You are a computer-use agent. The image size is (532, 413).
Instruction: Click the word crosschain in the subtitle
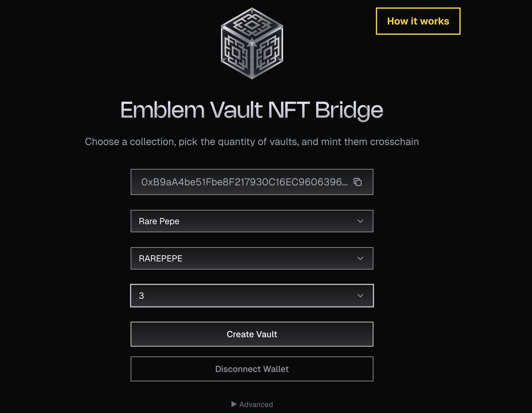(394, 142)
